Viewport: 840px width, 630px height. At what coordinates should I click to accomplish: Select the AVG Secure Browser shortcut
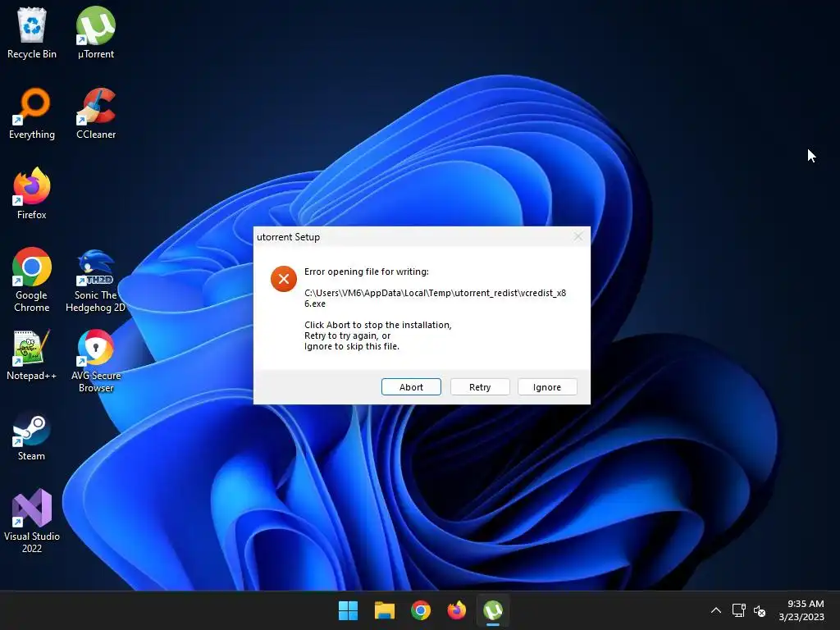pos(96,361)
